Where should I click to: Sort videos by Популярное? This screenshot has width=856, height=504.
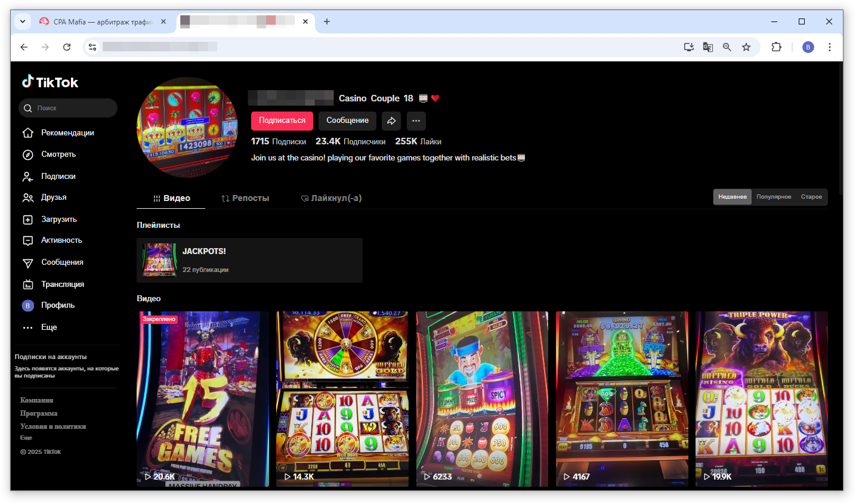tap(773, 197)
